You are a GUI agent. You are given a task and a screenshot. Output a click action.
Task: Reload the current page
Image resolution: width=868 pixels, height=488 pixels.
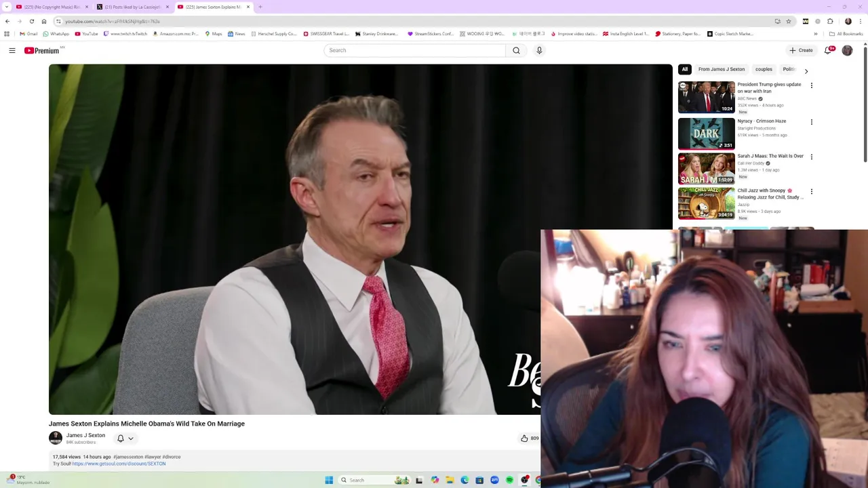tap(31, 21)
